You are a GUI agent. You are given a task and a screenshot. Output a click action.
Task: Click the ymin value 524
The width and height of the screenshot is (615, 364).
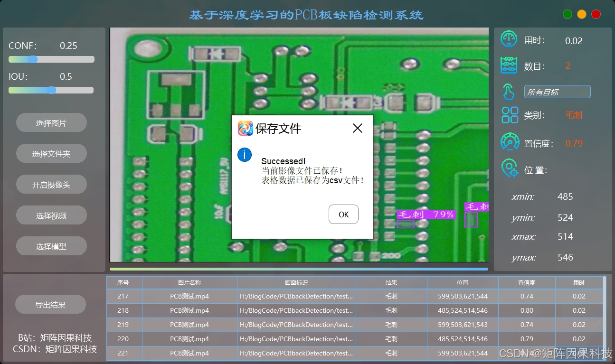coord(565,217)
